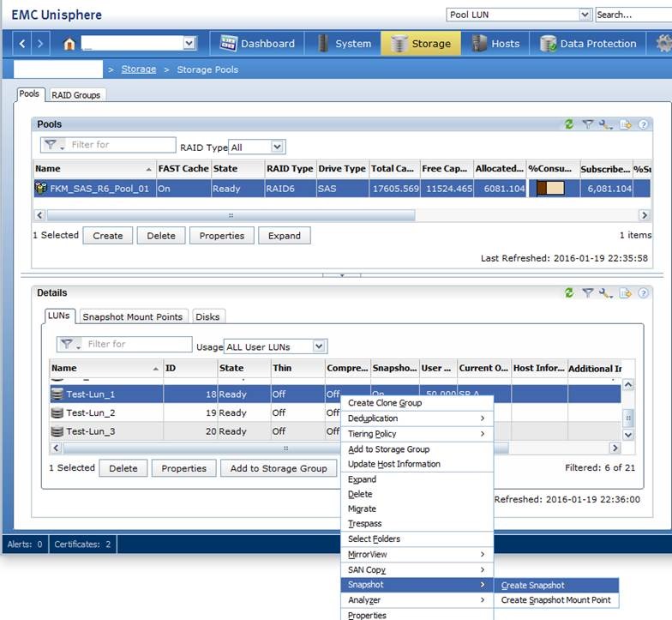Click the Expand pool button
672x620 pixels.
pyautogui.click(x=285, y=235)
